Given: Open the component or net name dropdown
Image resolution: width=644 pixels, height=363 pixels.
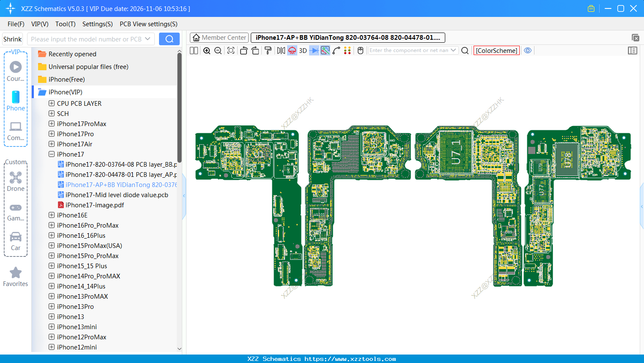Looking at the screenshot, I should [453, 50].
